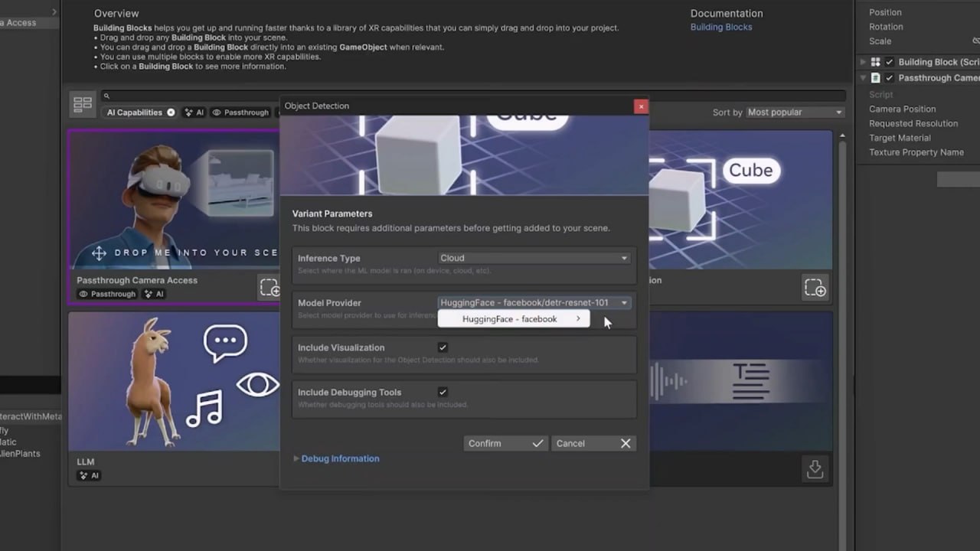The width and height of the screenshot is (980, 551).
Task: Uncheck Include Debugging Tools checkbox
Action: 443,392
